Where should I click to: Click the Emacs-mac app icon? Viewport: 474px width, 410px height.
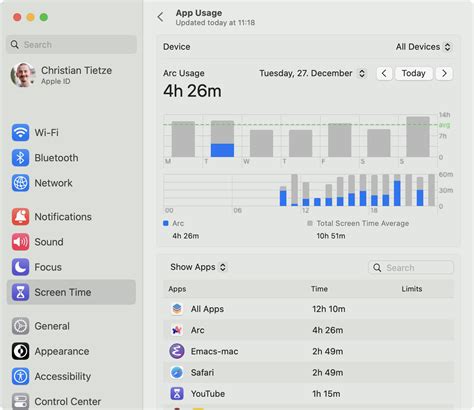[x=177, y=351]
